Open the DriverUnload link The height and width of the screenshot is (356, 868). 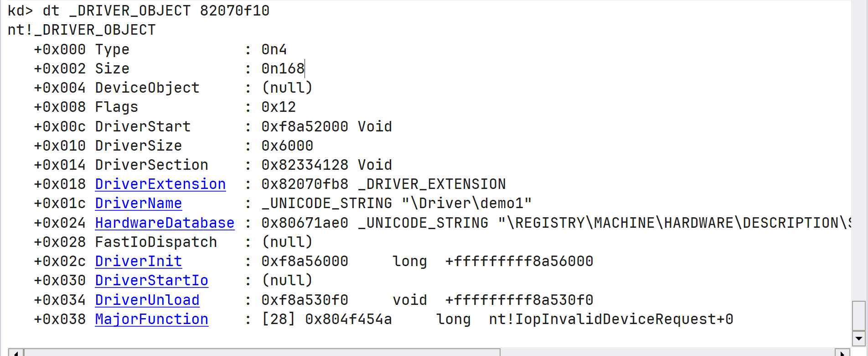click(x=147, y=300)
